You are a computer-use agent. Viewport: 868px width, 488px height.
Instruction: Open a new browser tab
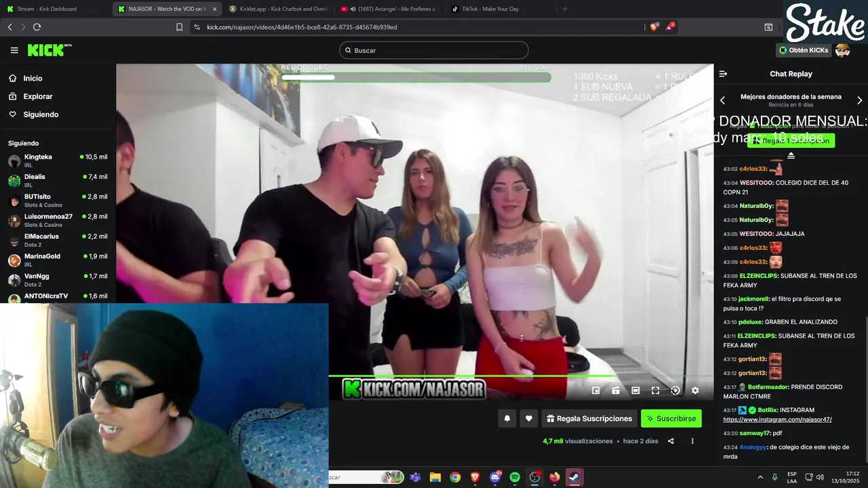point(565,9)
